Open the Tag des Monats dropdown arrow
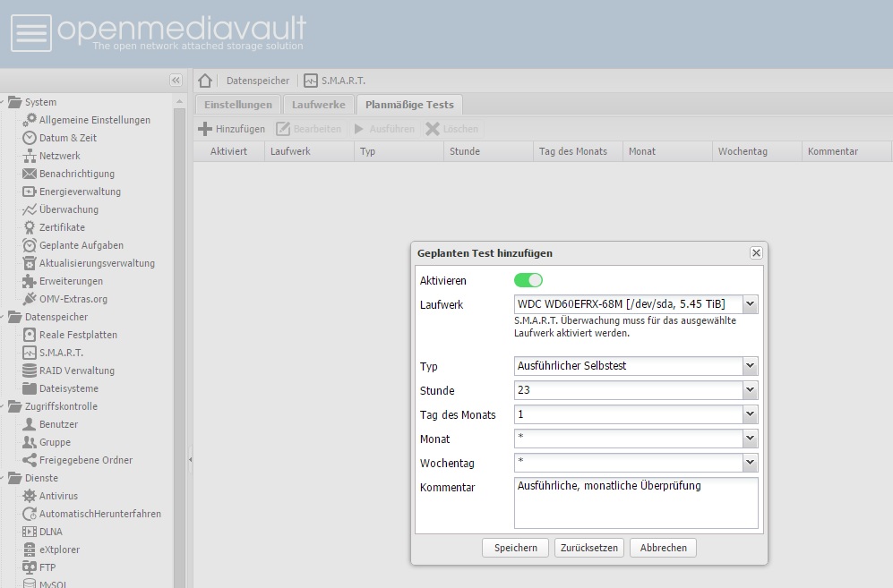The image size is (893, 588). click(x=750, y=414)
